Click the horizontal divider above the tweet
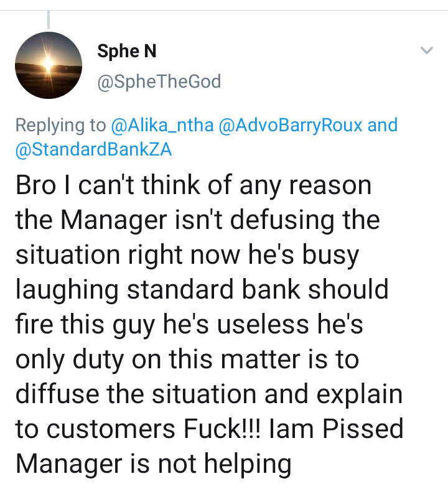The image size is (448, 489). coord(224,11)
